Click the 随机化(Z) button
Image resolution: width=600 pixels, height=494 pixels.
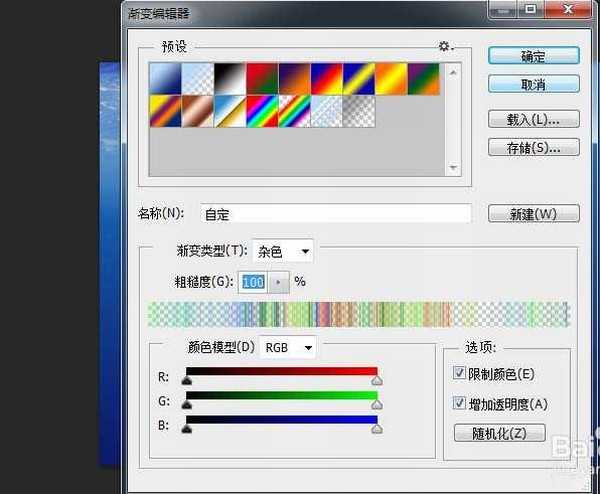pyautogui.click(x=500, y=434)
